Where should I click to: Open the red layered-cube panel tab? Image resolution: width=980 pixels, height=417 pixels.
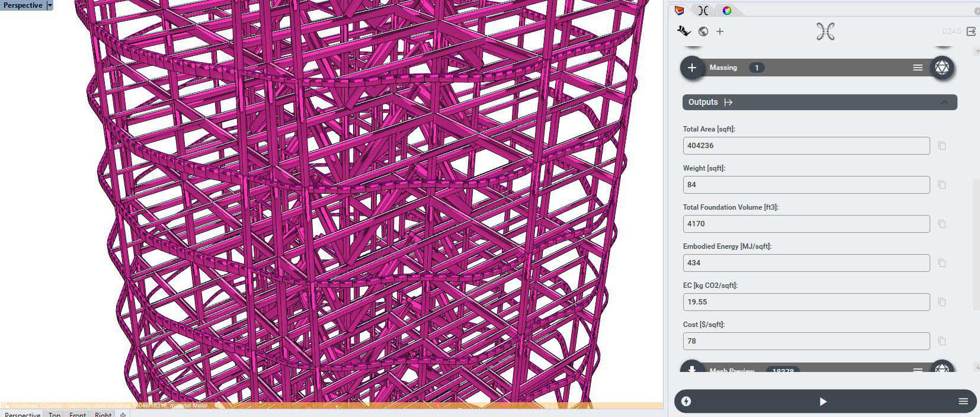pyautogui.click(x=680, y=11)
